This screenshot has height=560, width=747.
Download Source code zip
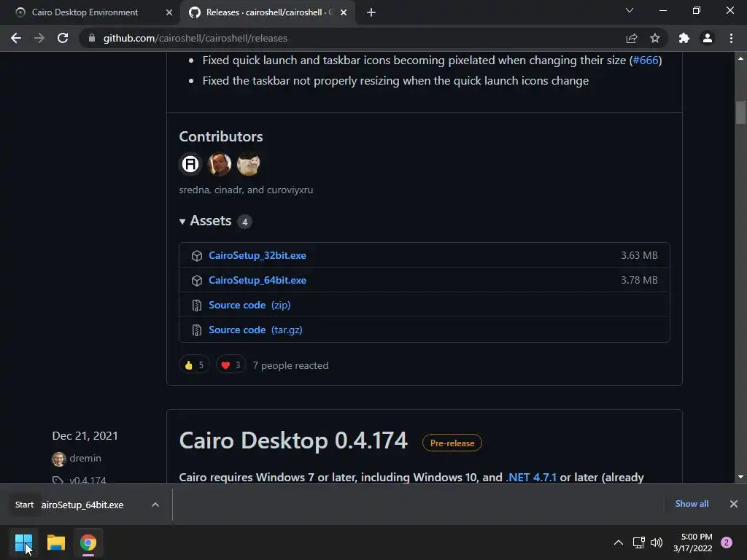(x=249, y=306)
